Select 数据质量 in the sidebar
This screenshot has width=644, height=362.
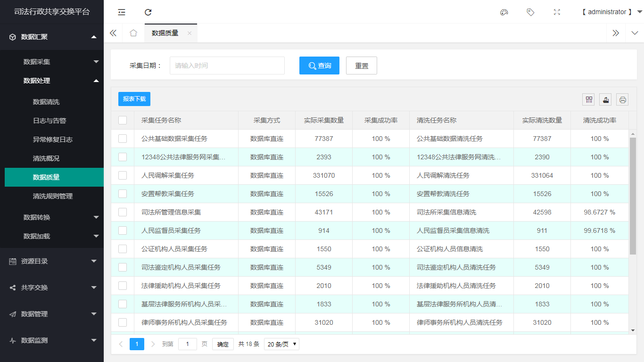54,177
